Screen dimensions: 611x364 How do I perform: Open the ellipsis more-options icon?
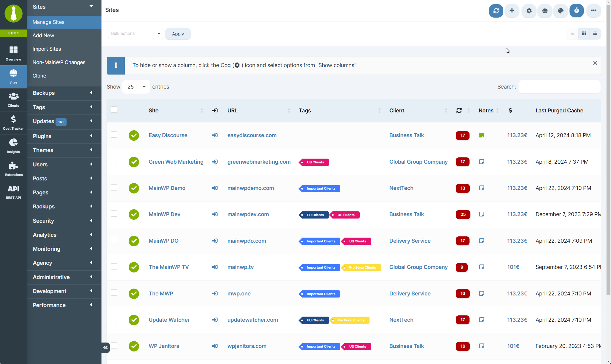tap(593, 10)
